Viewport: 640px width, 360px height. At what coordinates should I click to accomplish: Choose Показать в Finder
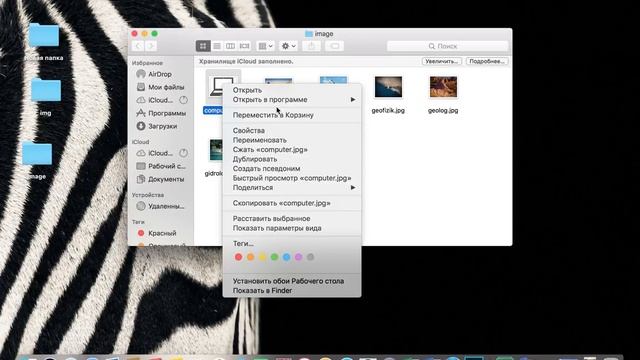point(291,291)
